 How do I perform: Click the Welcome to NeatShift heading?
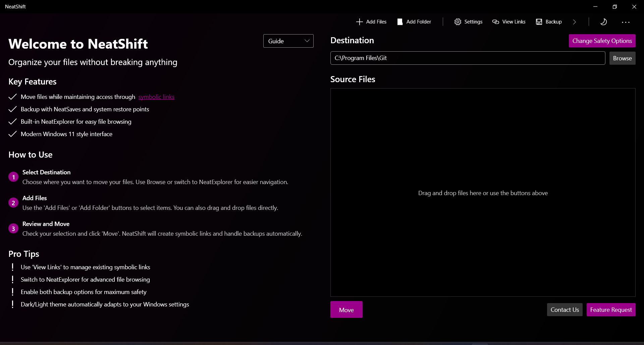[78, 44]
